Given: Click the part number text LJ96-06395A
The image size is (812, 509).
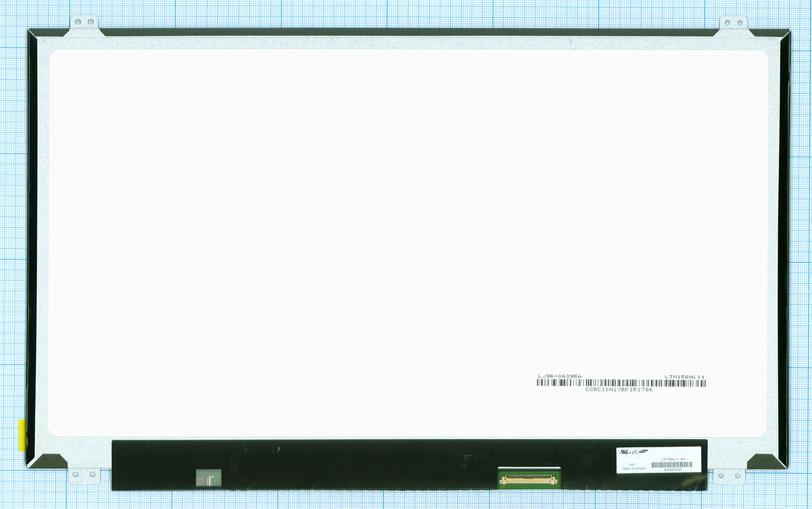Looking at the screenshot, I should [x=559, y=377].
